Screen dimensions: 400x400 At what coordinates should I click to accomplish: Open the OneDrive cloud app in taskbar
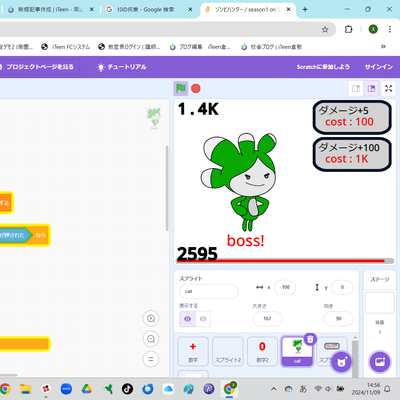pos(168,389)
